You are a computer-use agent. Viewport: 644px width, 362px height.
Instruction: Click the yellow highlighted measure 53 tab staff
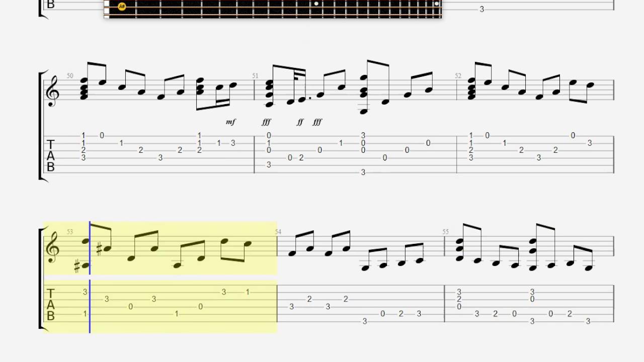[160, 306]
